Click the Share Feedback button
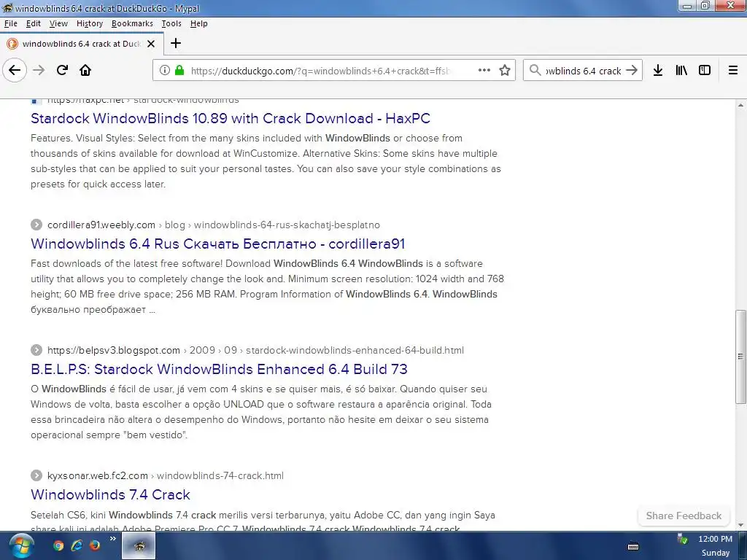This screenshot has width=747, height=560. point(684,516)
